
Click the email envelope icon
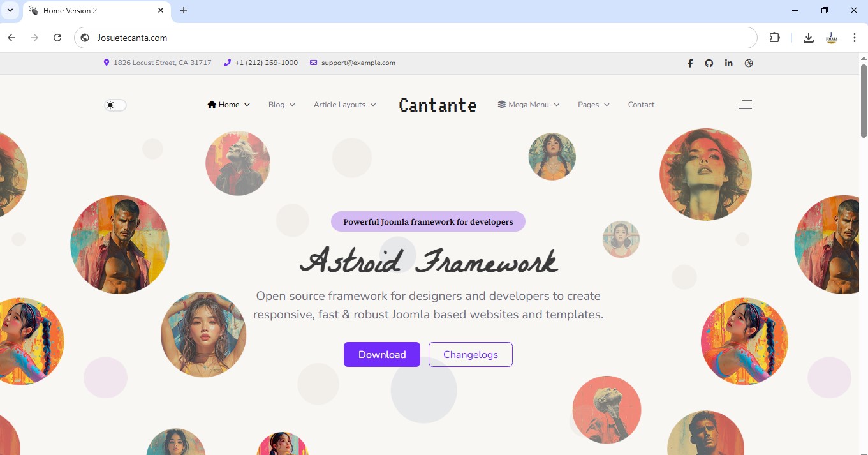click(313, 63)
